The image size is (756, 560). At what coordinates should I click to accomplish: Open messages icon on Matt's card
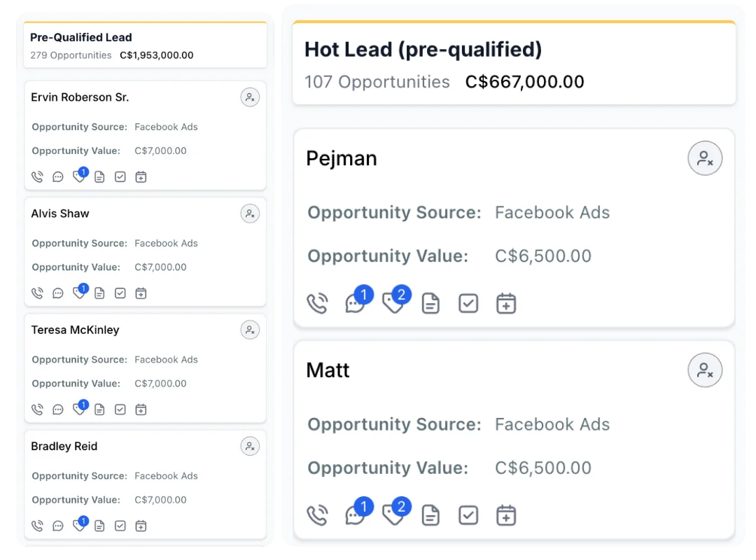click(355, 516)
